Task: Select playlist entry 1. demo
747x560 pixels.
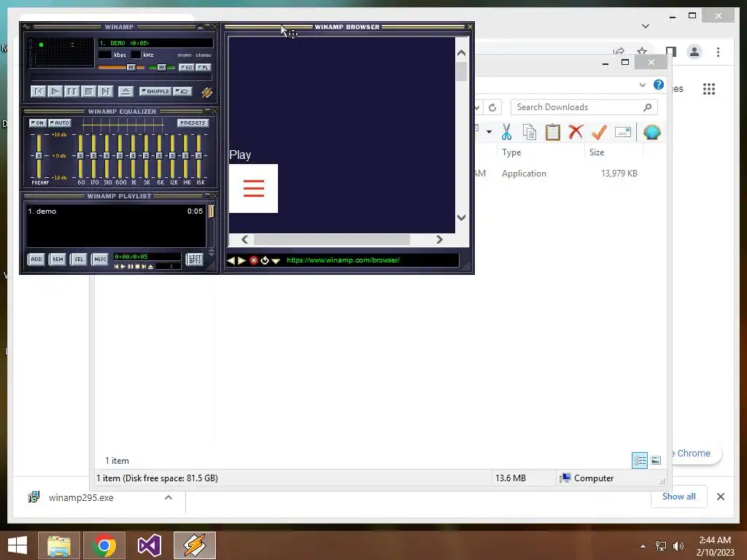Action: tap(115, 211)
